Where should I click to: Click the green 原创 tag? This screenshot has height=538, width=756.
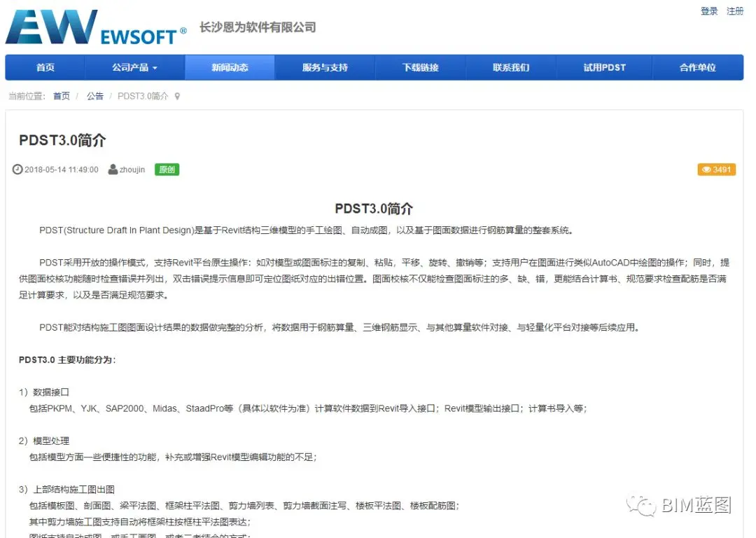click(x=167, y=170)
